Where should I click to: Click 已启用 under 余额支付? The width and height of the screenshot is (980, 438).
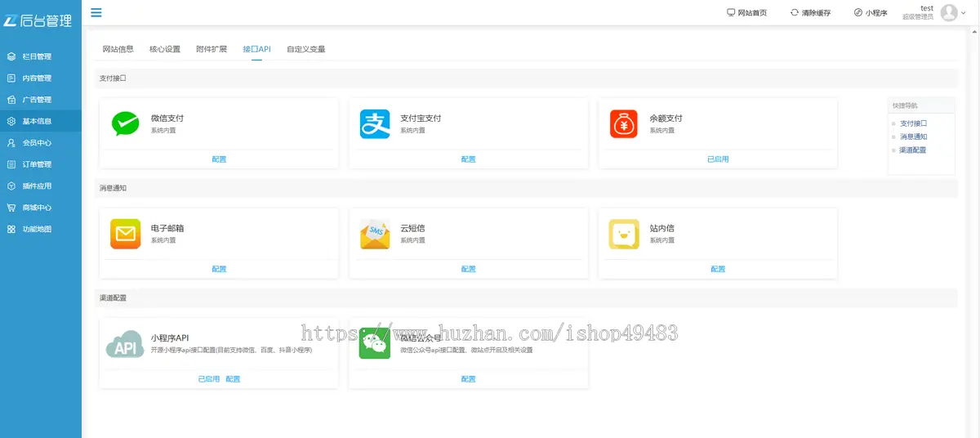pyautogui.click(x=718, y=159)
